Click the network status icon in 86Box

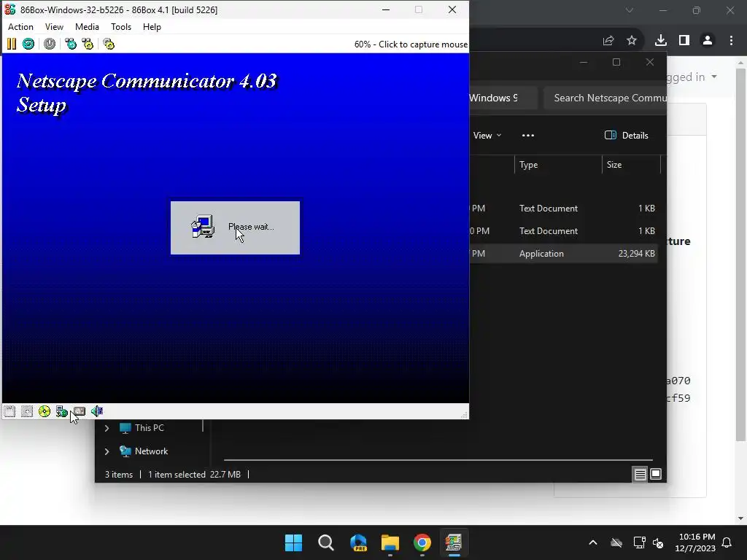61,411
